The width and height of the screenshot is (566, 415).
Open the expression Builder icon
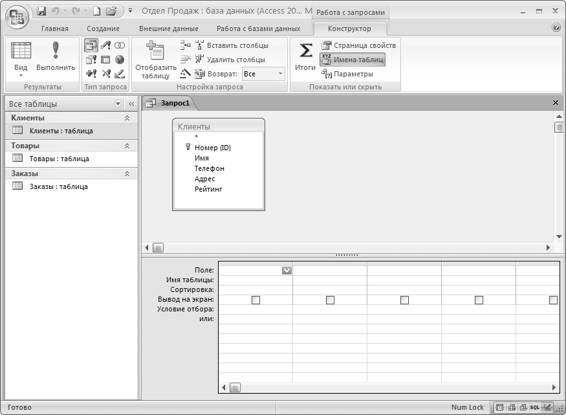[185, 74]
